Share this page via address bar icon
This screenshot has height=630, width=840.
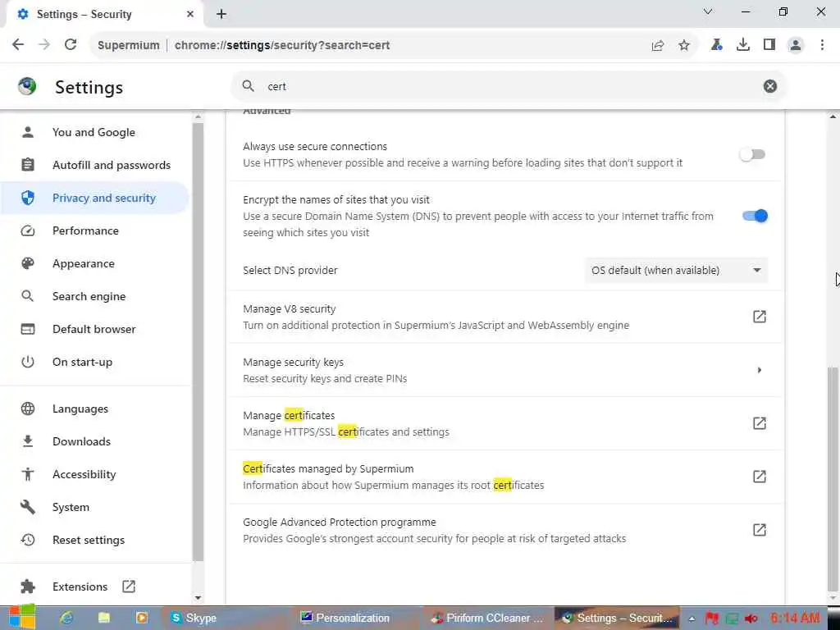coord(658,46)
